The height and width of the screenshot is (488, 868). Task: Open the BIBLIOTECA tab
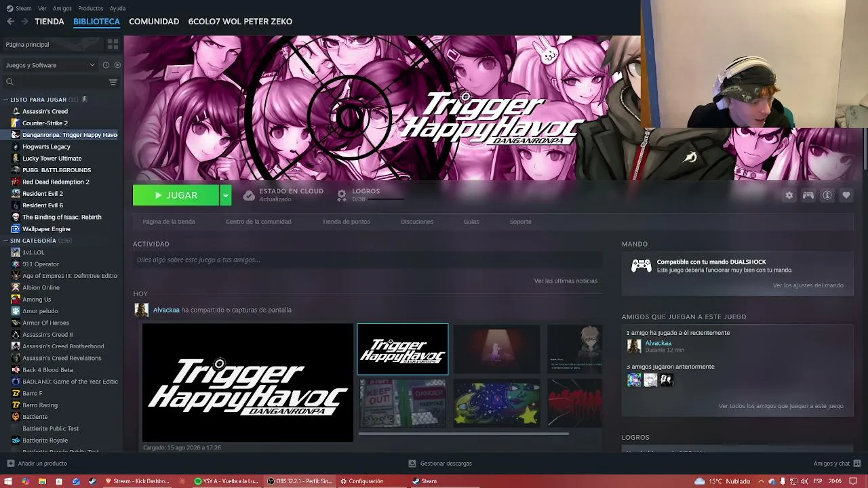(96, 22)
